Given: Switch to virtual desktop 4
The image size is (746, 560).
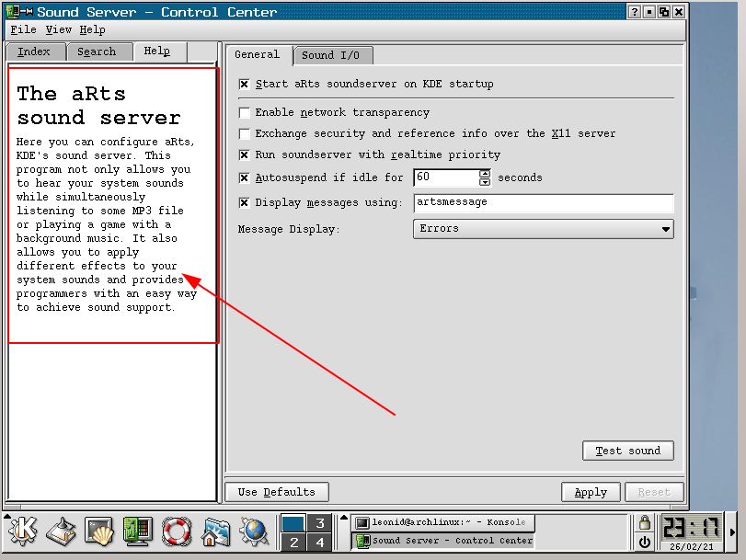Looking at the screenshot, I should point(320,542).
